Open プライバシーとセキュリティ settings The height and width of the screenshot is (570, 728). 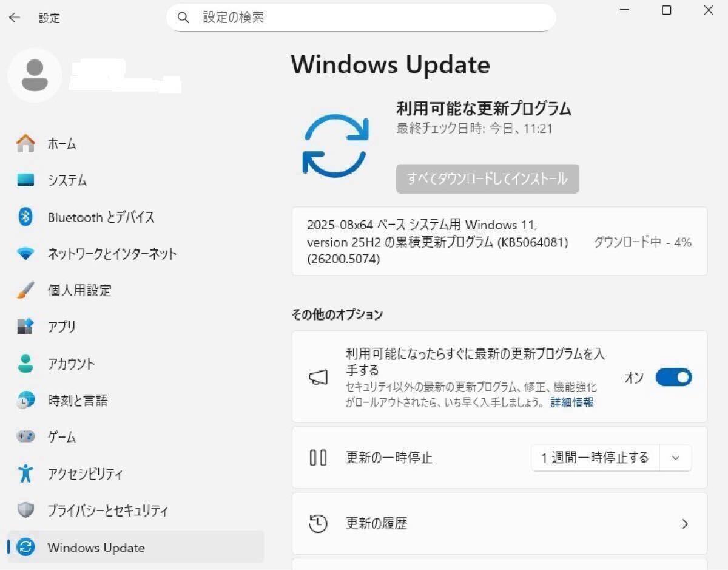pos(136,510)
